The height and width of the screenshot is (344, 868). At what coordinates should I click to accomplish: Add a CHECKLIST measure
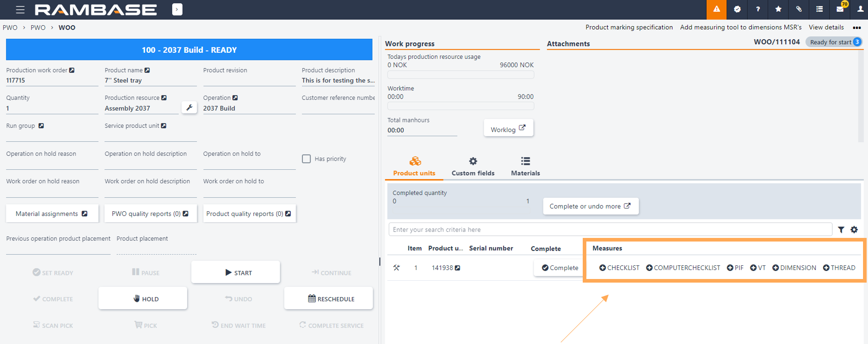click(619, 268)
